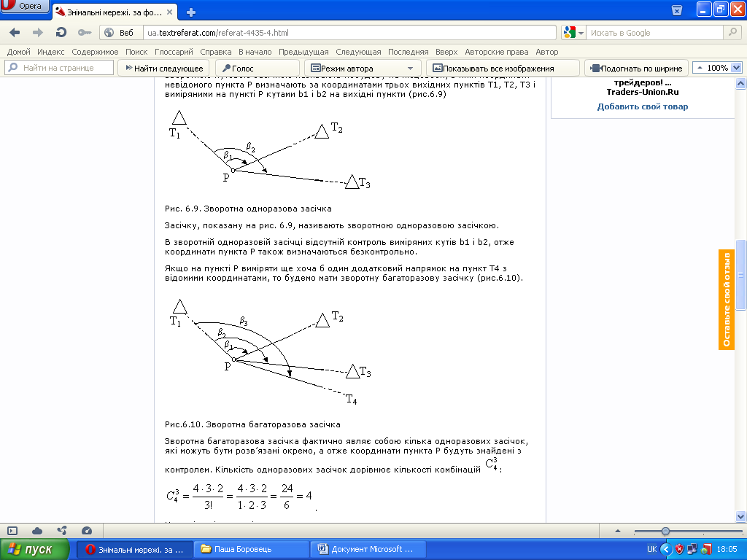
Task: Start search with the magnifier button
Action: click(x=732, y=32)
